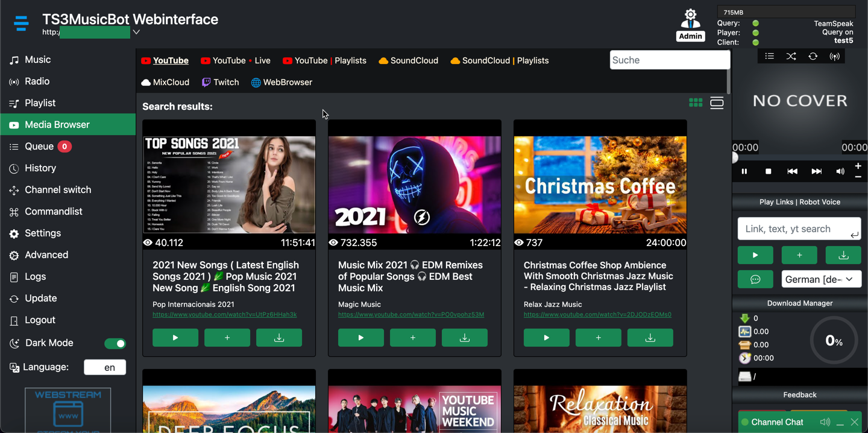This screenshot has width=868, height=433.
Task: Click the broadcast radio icon in player
Action: pos(835,56)
